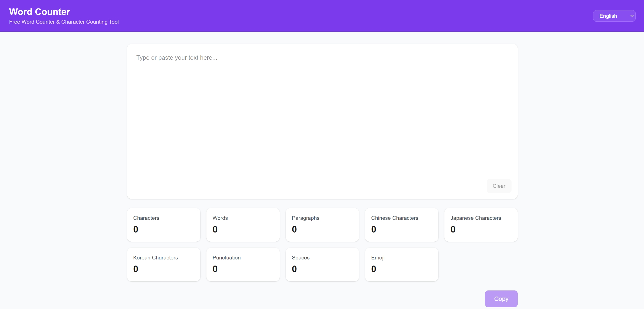Click the dropdown chevron beside English
The width and height of the screenshot is (644, 309).
pos(632,16)
